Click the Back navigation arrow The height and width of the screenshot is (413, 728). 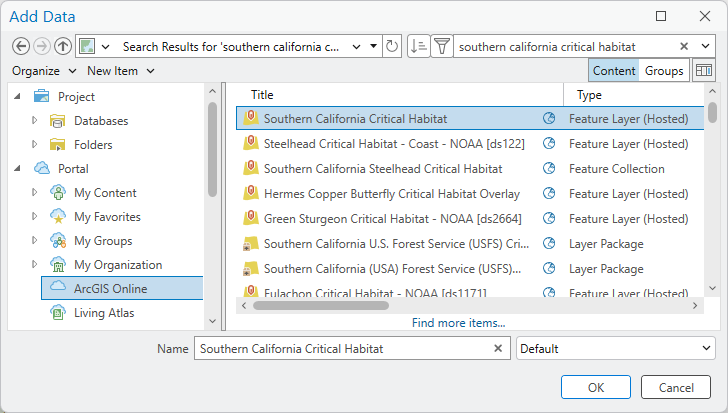(x=21, y=46)
